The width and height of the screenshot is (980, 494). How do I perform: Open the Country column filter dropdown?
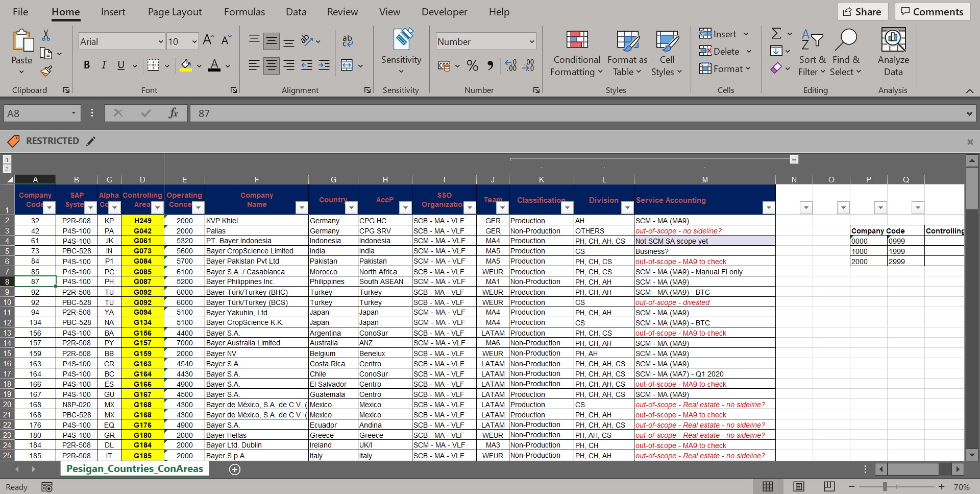(x=351, y=207)
